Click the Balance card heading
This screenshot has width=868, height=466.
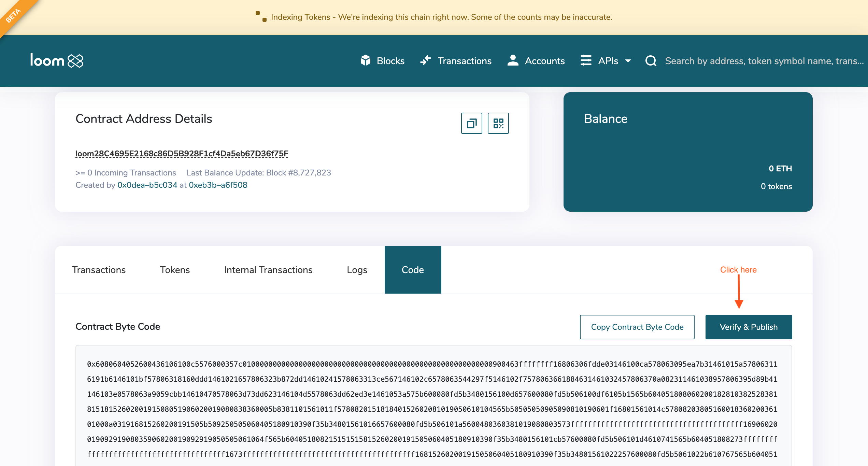[x=606, y=119]
